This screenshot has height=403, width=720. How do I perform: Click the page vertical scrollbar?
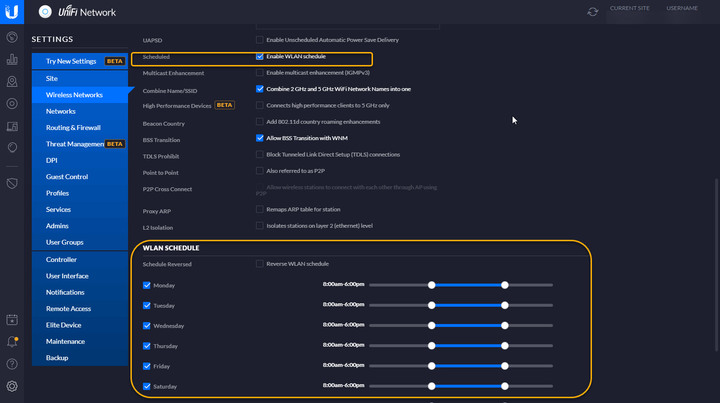[715, 265]
